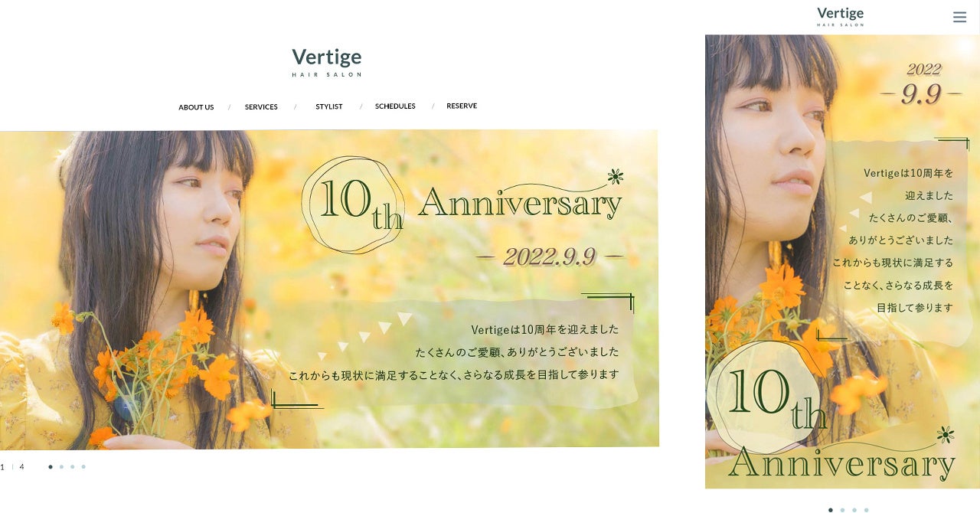Select first slide dot under desktop banner
The width and height of the screenshot is (980, 513).
[x=51, y=466]
